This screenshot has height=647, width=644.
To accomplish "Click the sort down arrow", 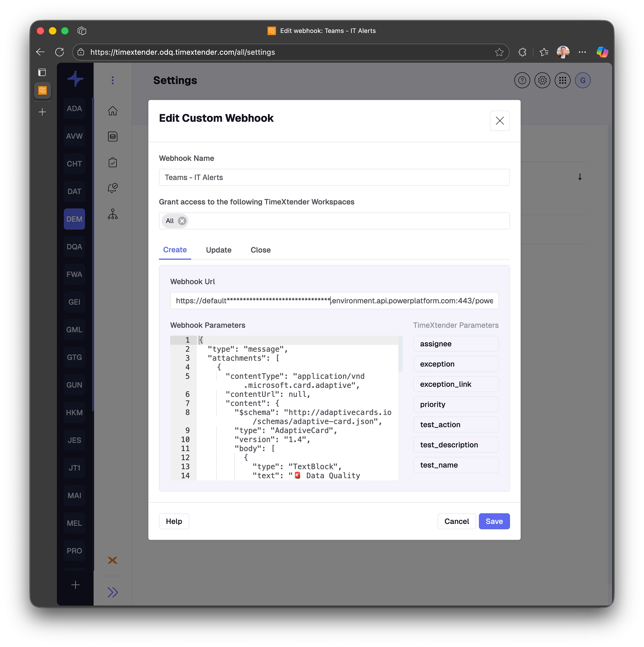I will click(580, 177).
